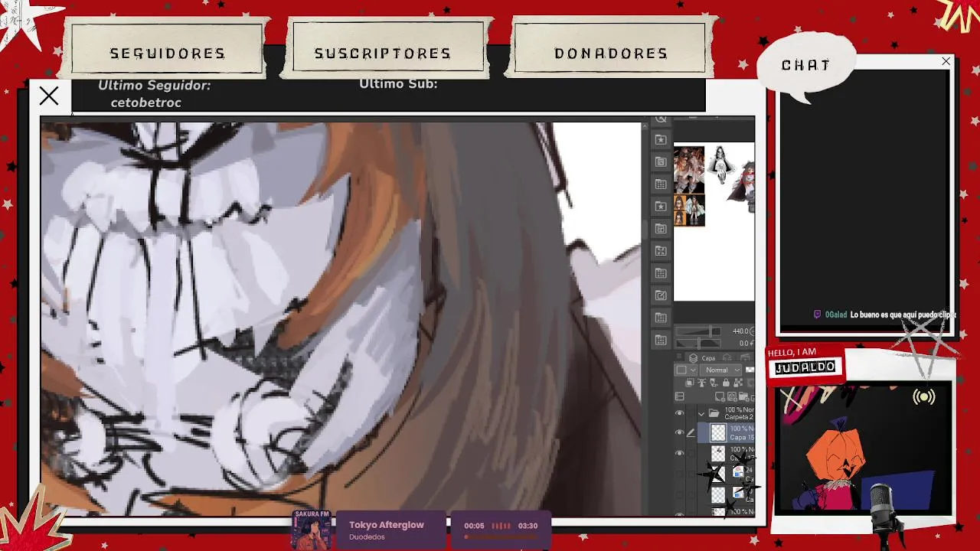Create a new raster layer

720,396
